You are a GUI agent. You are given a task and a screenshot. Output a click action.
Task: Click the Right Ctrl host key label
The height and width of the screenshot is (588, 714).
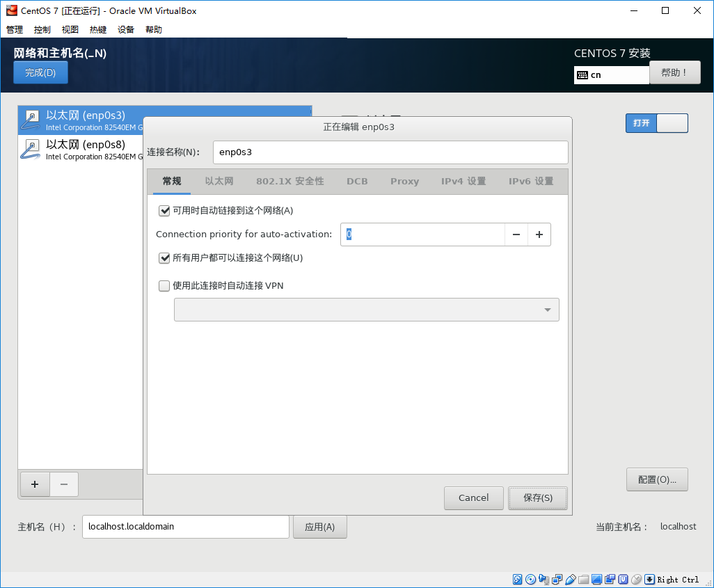678,580
